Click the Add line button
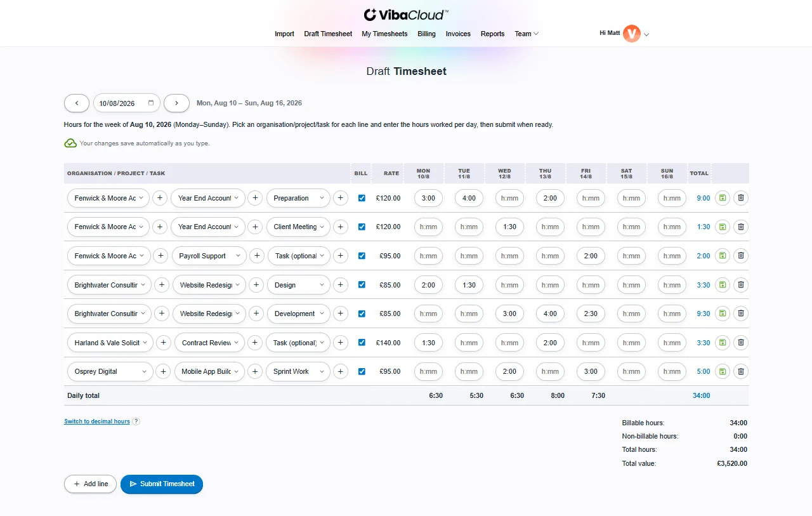Image resolution: width=812 pixels, height=516 pixels. 90,484
